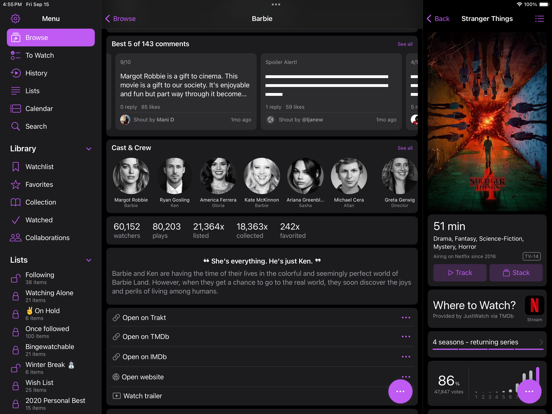Open Netflix stream icon
552x414 pixels.
(x=534, y=306)
